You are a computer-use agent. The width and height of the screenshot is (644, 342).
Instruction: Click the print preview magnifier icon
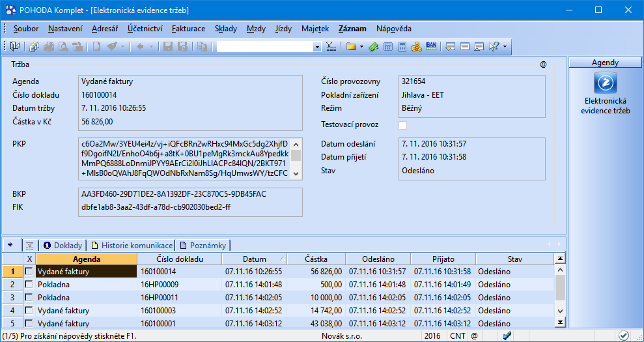click(x=63, y=47)
